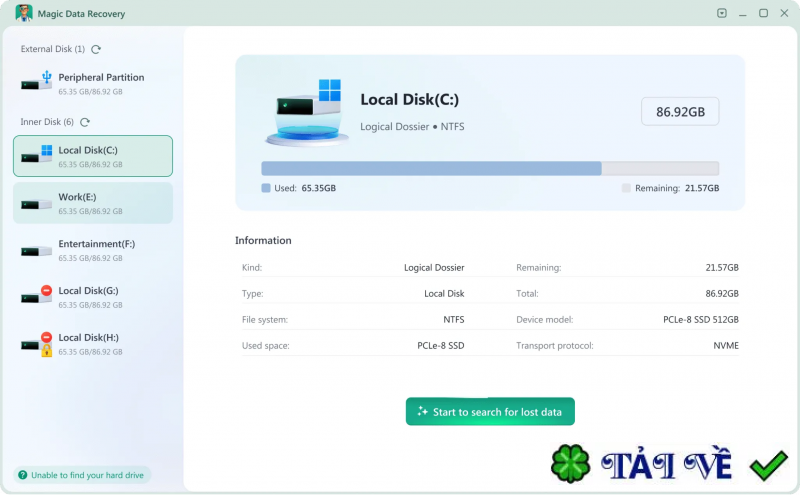The height and width of the screenshot is (495, 800).
Task: Click the locked Local Disk(H:) drive icon
Action: (37, 344)
